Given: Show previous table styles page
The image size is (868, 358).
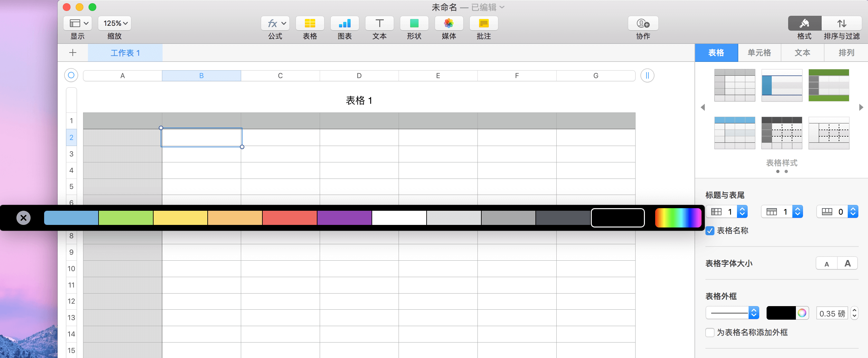Looking at the screenshot, I should (x=703, y=108).
